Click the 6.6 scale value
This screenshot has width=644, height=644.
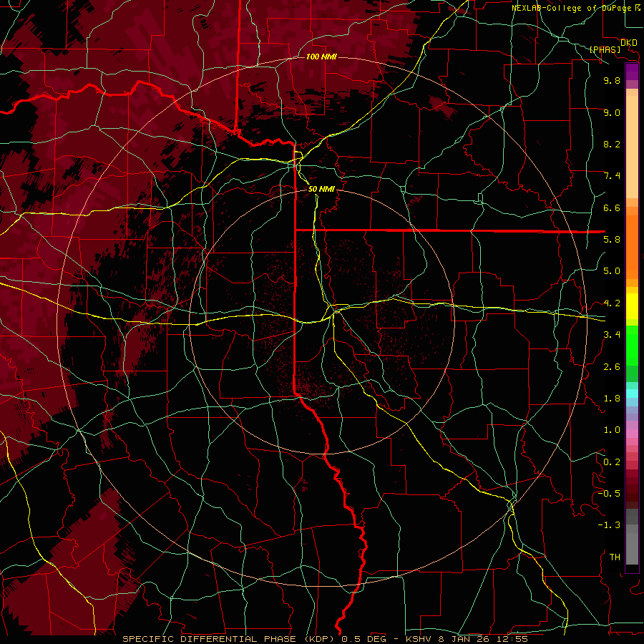point(612,208)
